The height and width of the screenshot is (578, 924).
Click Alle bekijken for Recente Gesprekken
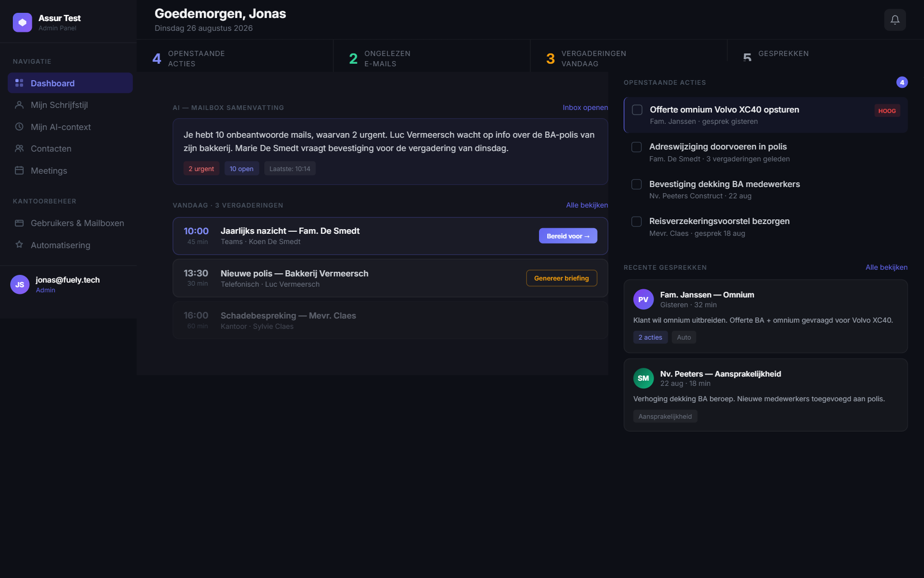pos(887,267)
